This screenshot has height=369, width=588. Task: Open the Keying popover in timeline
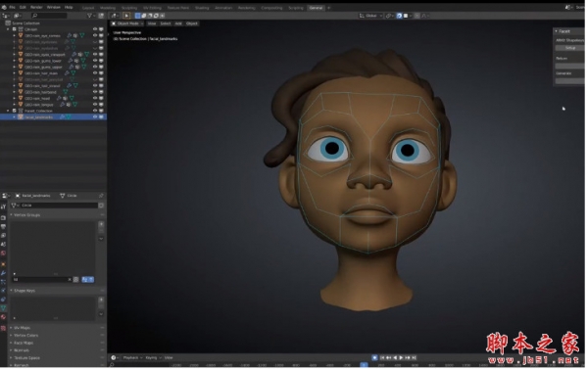pos(153,358)
